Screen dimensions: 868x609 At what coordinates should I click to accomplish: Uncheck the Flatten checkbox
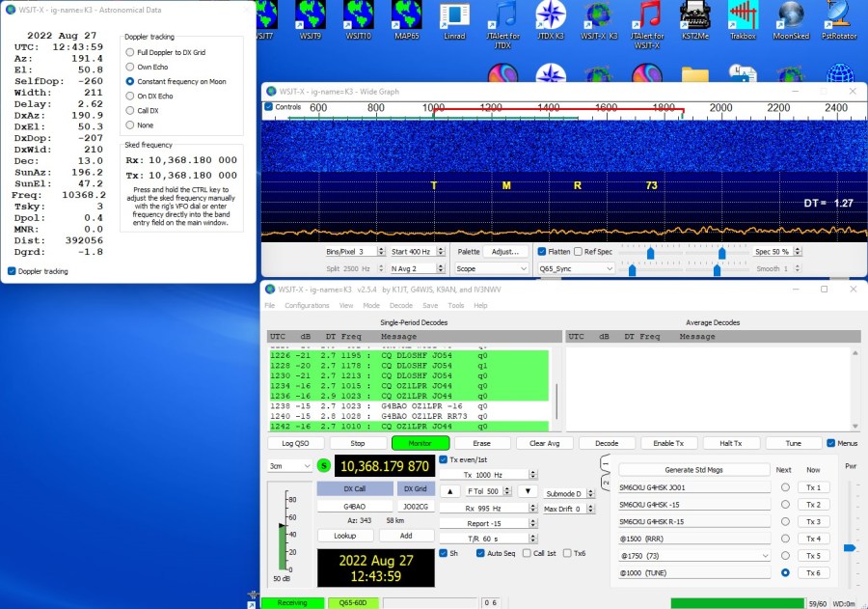(542, 251)
